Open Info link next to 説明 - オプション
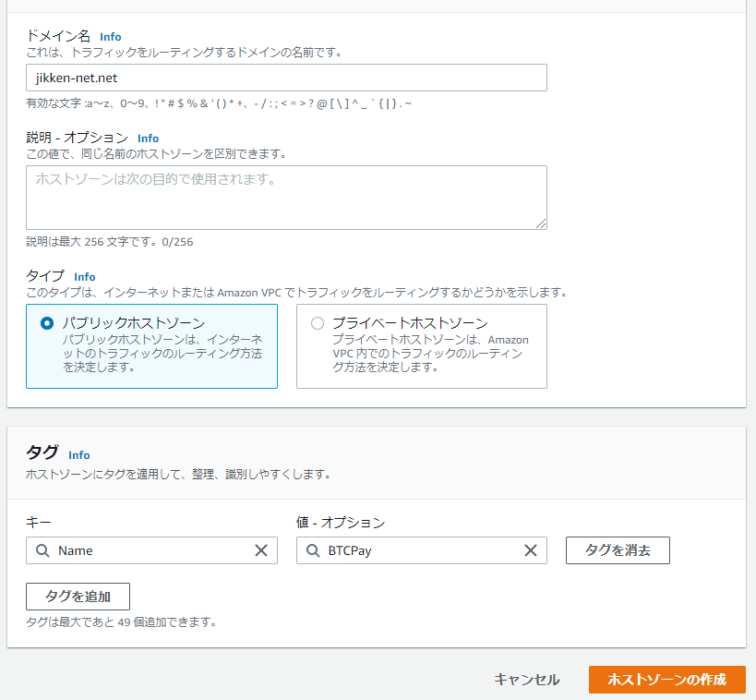The width and height of the screenshot is (756, 700). click(148, 139)
